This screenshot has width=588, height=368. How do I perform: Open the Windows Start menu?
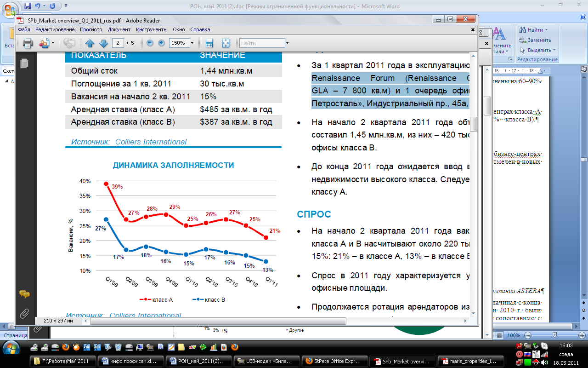pyautogui.click(x=11, y=348)
